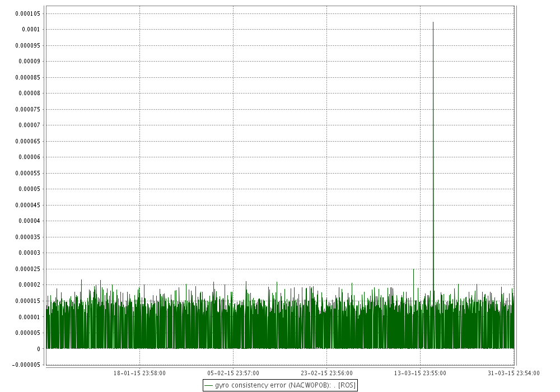Screen dimensions: 560x392
Task: Click the x-axis date 13-03-15 23:55:00
Action: pos(420,373)
